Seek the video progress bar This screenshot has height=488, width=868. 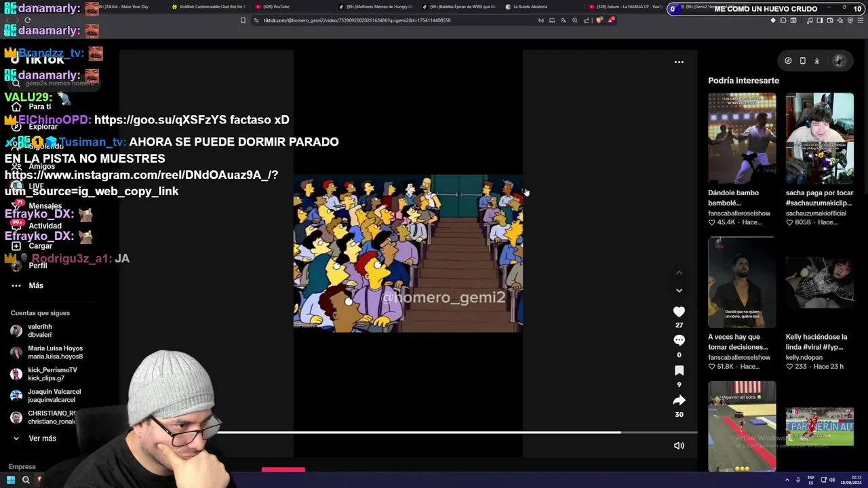pos(408,432)
